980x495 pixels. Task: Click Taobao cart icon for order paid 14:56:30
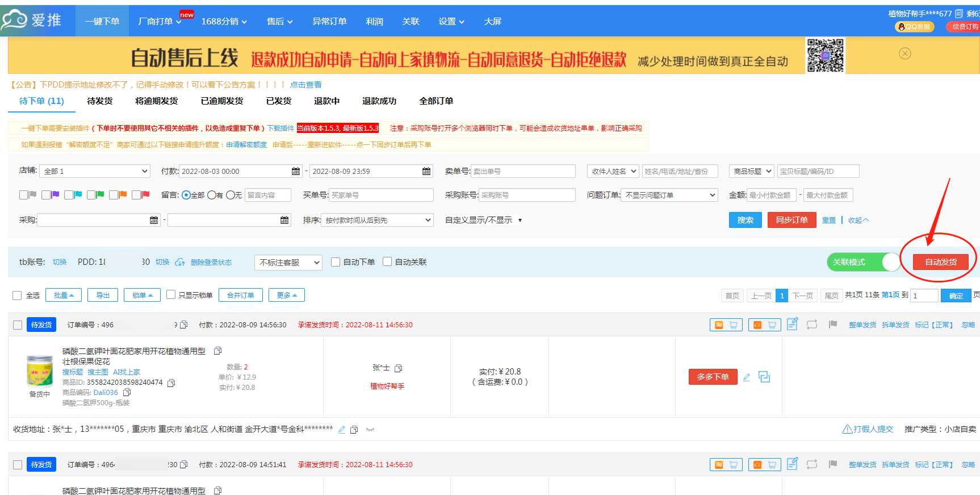pyautogui.click(x=726, y=325)
